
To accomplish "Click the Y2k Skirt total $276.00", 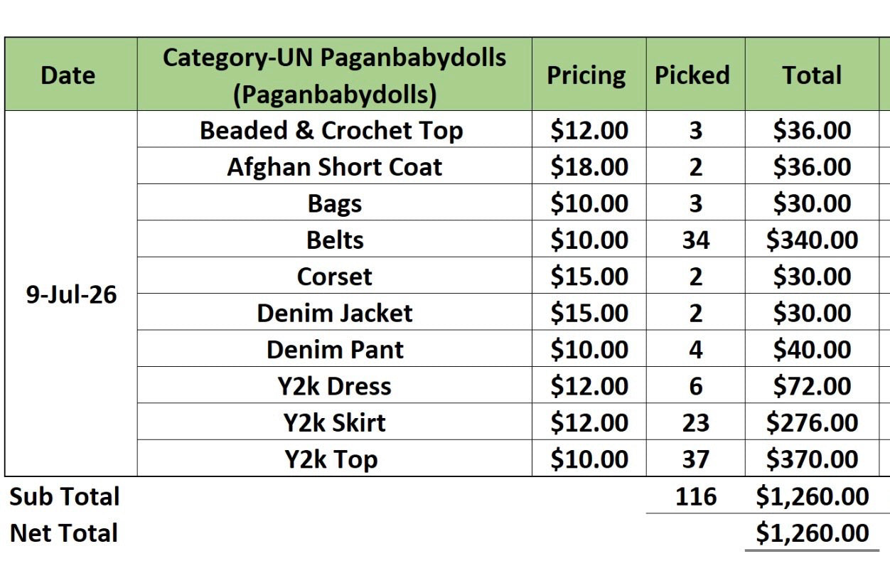I will point(812,422).
